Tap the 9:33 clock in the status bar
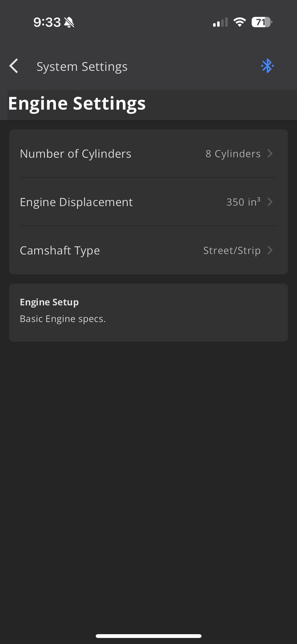Screen dimensions: 297x644 (x=47, y=22)
